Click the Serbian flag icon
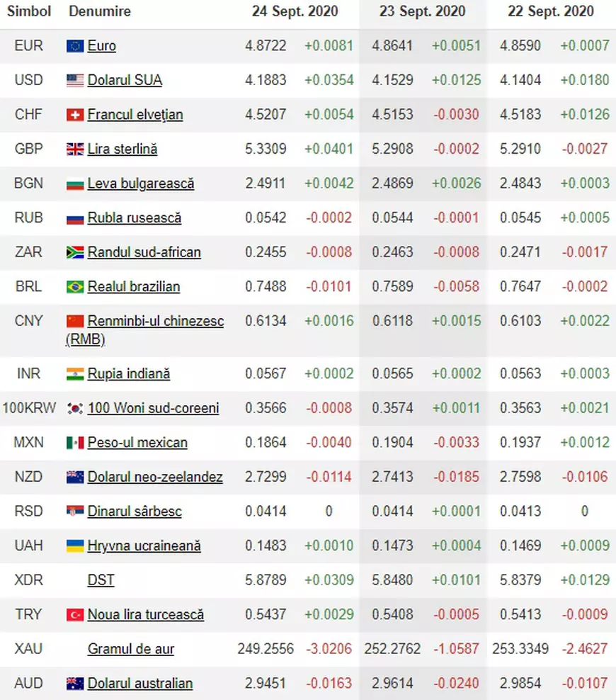 [75, 511]
